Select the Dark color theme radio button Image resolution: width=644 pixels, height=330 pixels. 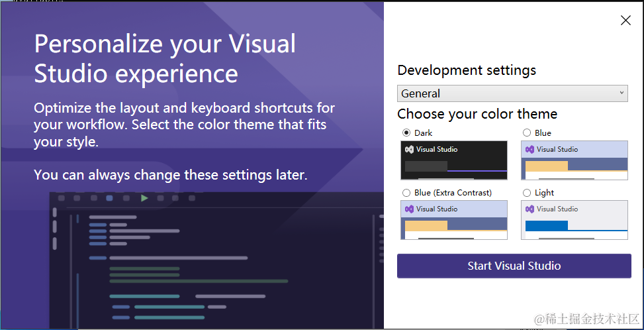tap(406, 133)
